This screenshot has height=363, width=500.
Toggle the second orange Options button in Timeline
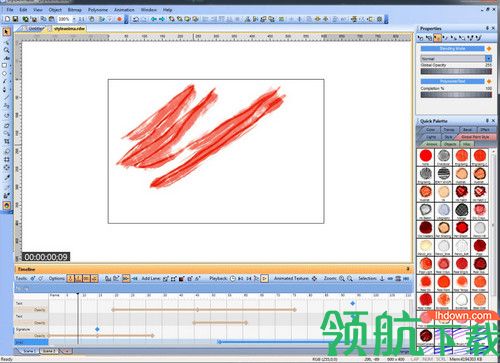coord(78,278)
